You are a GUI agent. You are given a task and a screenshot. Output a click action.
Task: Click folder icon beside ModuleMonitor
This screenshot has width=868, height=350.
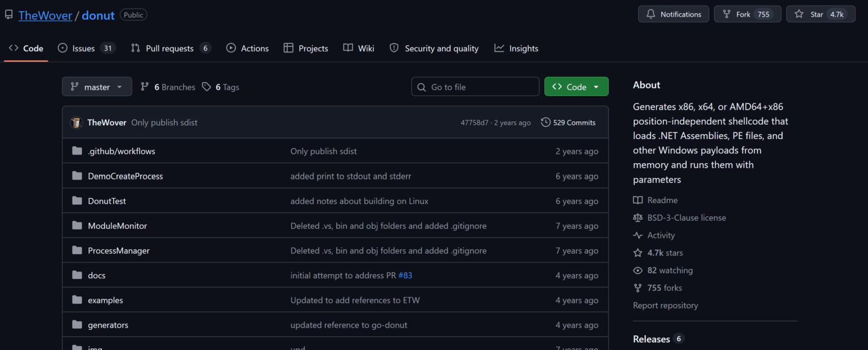(x=77, y=226)
